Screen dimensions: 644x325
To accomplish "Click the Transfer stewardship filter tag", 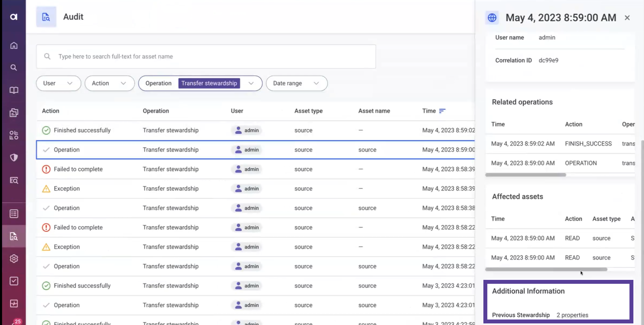I will pos(209,83).
